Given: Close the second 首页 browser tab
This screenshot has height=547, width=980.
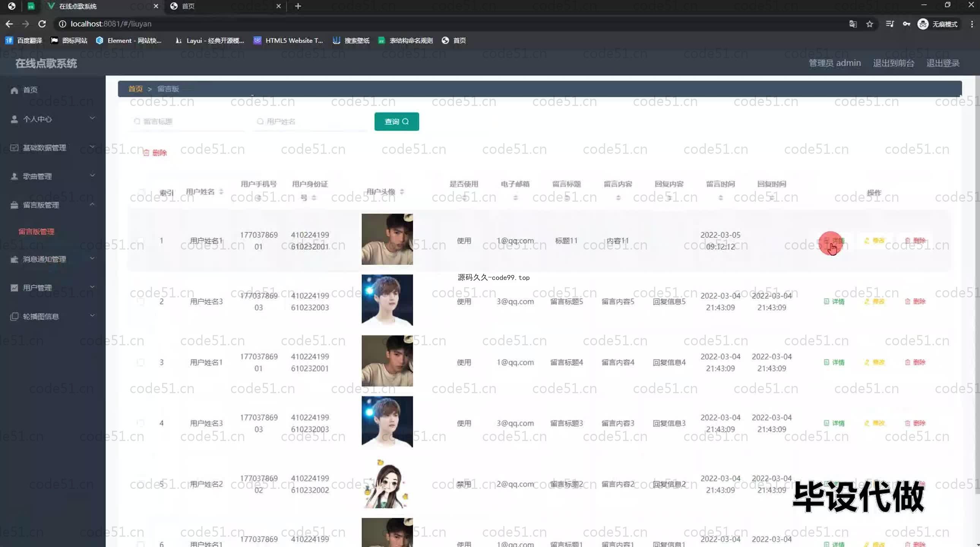Looking at the screenshot, I should (x=278, y=6).
